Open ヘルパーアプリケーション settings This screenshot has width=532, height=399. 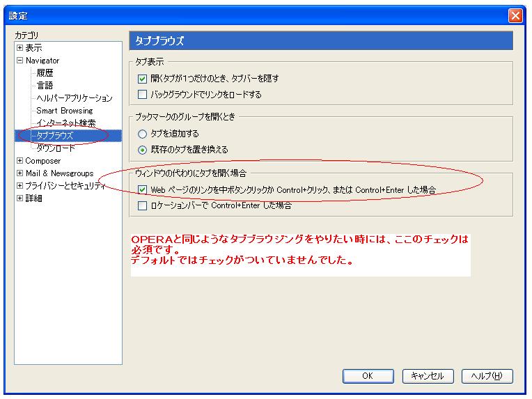click(75, 98)
